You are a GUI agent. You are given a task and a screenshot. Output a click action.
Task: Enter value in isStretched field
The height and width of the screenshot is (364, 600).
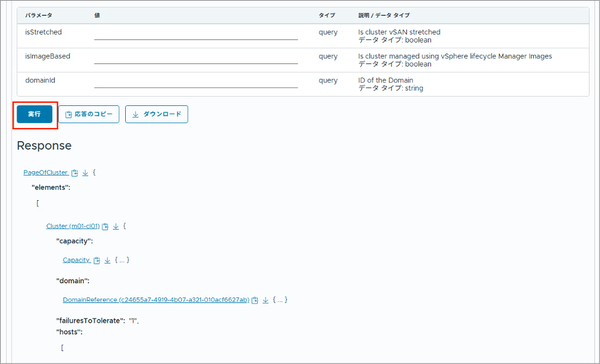[x=196, y=34]
